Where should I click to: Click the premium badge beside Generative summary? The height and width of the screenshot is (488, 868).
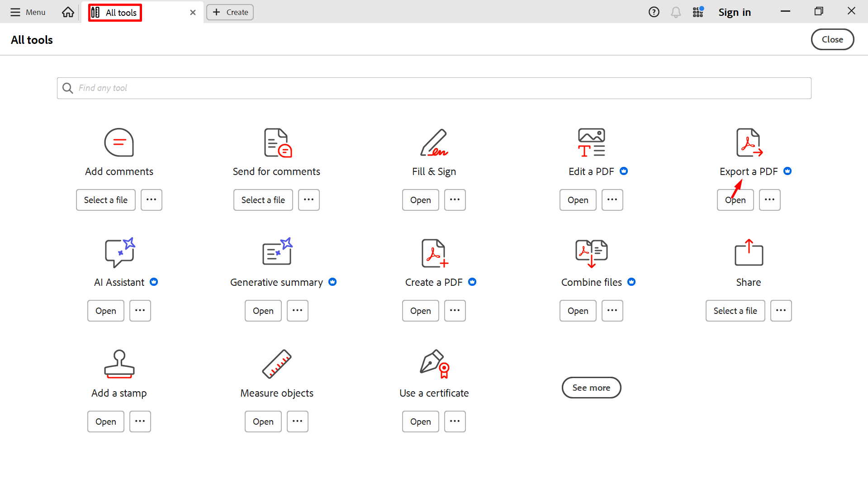[x=332, y=282]
